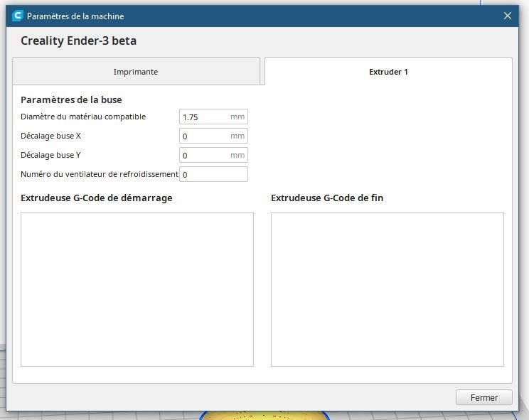Close the Paramètres de la machine dialog
529x420 pixels.
click(508, 16)
